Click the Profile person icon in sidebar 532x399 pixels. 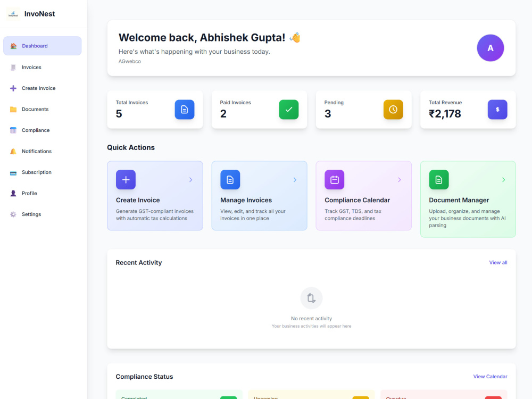(13, 194)
